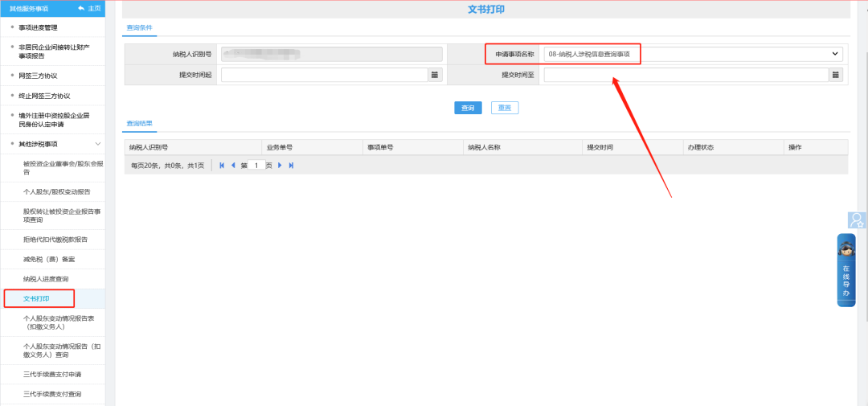Open the customer service avatar icon
The width and height of the screenshot is (868, 406).
[857, 220]
